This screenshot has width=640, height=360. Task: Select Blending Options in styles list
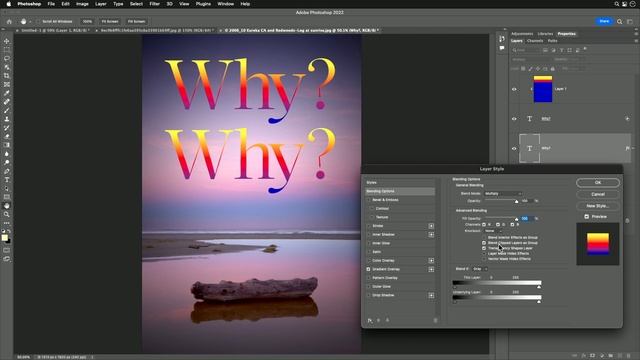coord(400,191)
